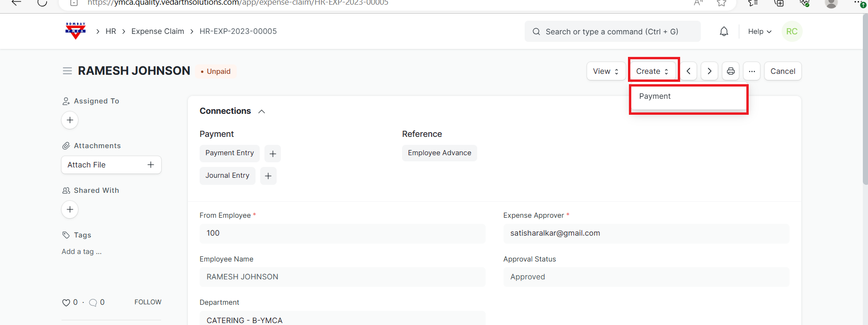This screenshot has height=325, width=868.
Task: Open the Employee Advance reference link
Action: (439, 153)
